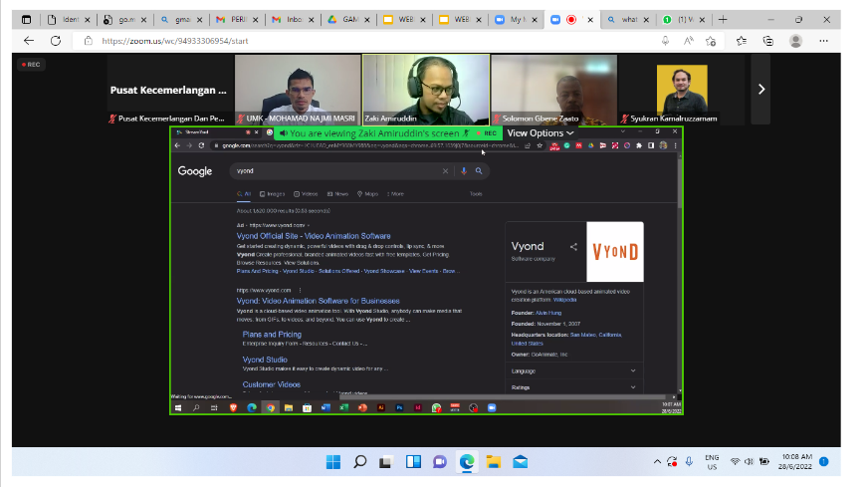The image size is (868, 487).
Task: Open Excel icon in shared screen taskbar
Action: [x=343, y=407]
